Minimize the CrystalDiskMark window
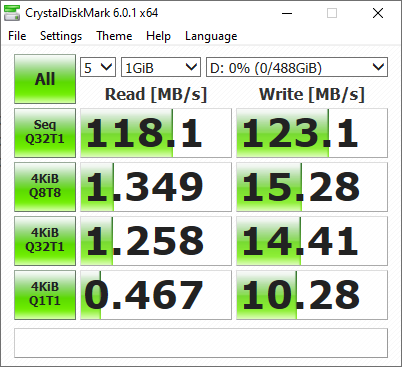Viewport: 402px width, 367px height. pos(287,13)
